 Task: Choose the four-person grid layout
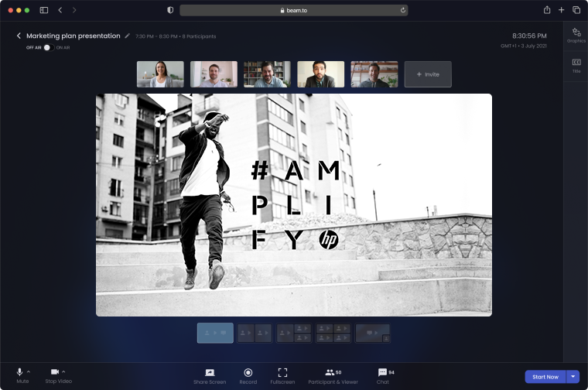point(333,333)
